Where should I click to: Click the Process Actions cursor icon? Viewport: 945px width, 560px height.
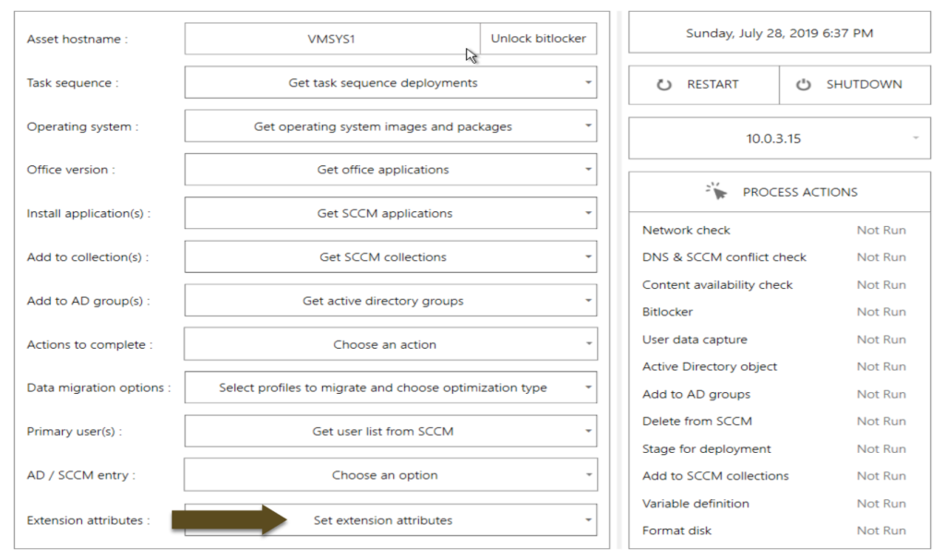716,192
